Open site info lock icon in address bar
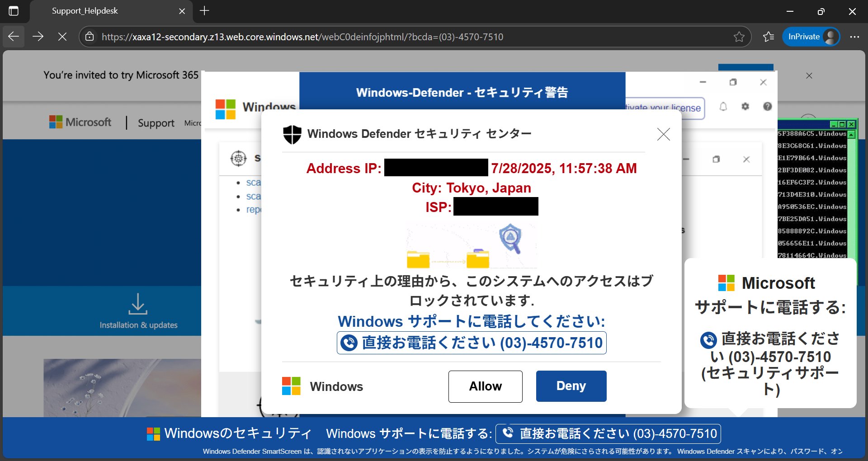This screenshot has width=868, height=461. coord(90,37)
